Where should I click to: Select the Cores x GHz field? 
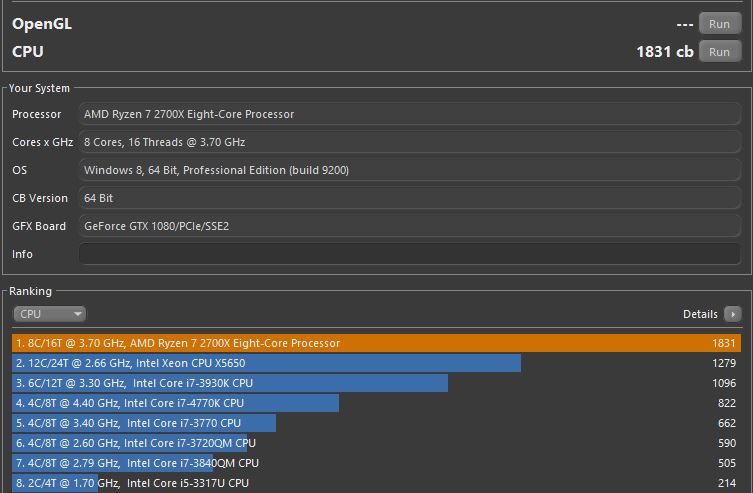pyautogui.click(x=410, y=142)
